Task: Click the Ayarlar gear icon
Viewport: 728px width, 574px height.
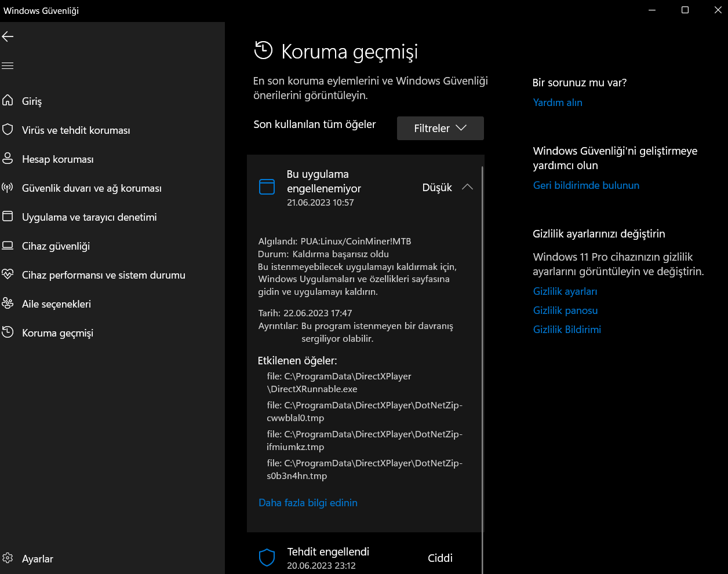Action: point(8,558)
